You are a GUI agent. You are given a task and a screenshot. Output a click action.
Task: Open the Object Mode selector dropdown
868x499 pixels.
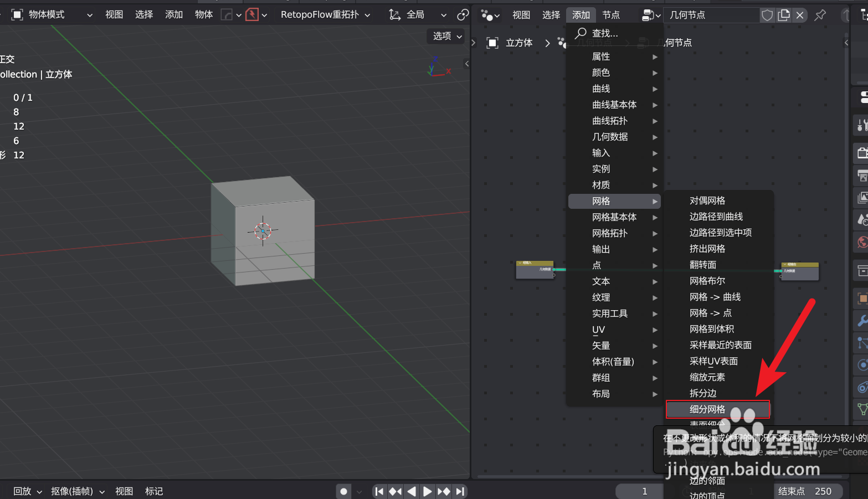click(x=52, y=14)
